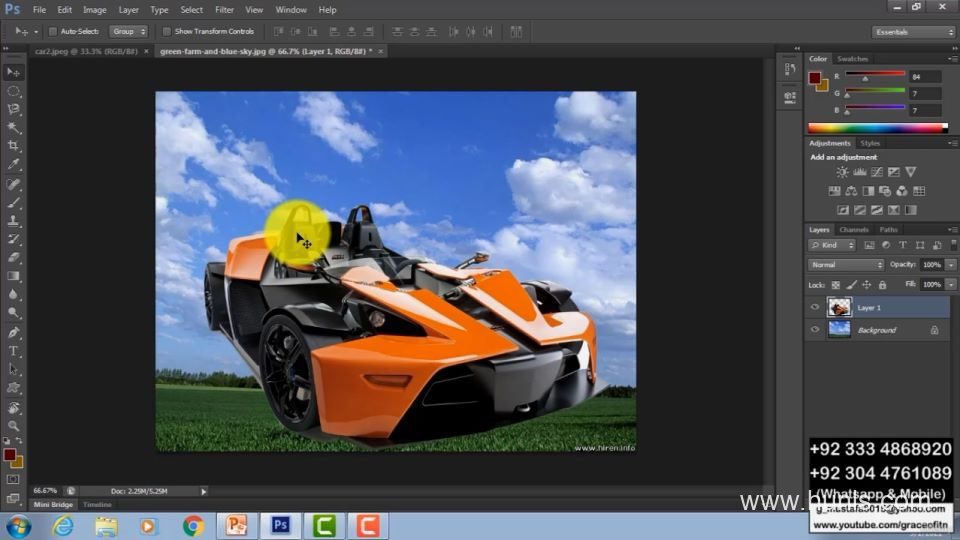Open the Layer menu
Viewport: 960px width, 540px height.
point(129,10)
